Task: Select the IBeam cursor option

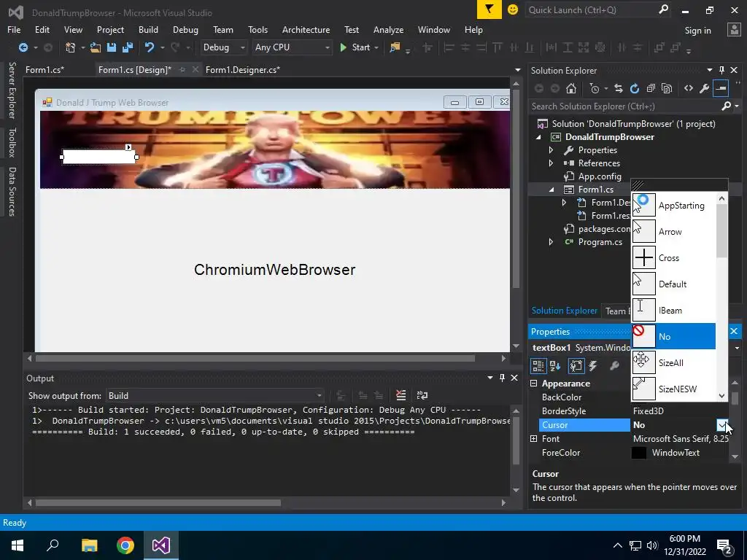Action: (673, 310)
